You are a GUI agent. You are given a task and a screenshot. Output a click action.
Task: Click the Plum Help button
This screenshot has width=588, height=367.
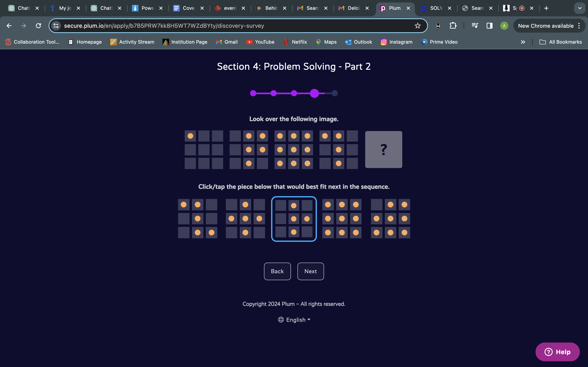[558, 352]
